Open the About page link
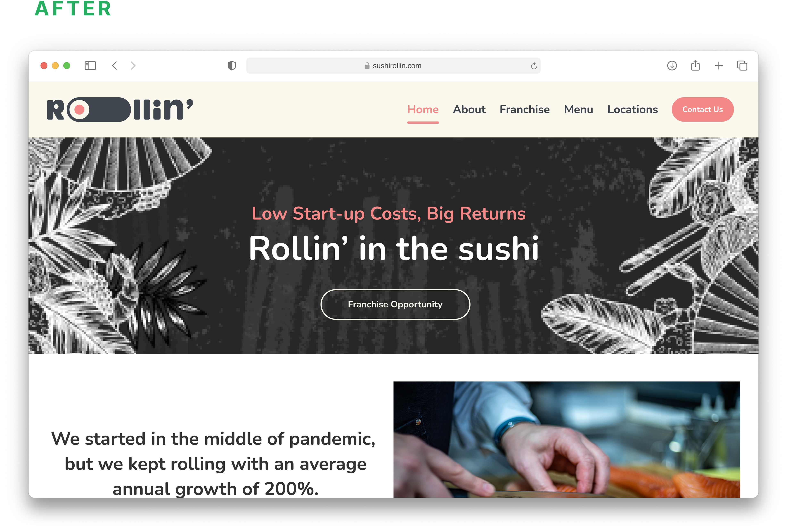This screenshot has height=532, width=787. [x=469, y=109]
